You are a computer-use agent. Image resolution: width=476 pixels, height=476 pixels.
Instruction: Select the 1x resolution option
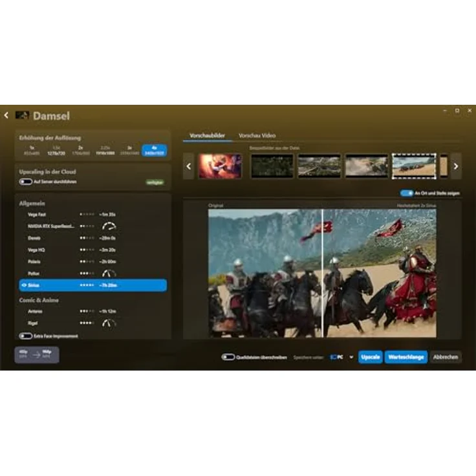(x=32, y=150)
